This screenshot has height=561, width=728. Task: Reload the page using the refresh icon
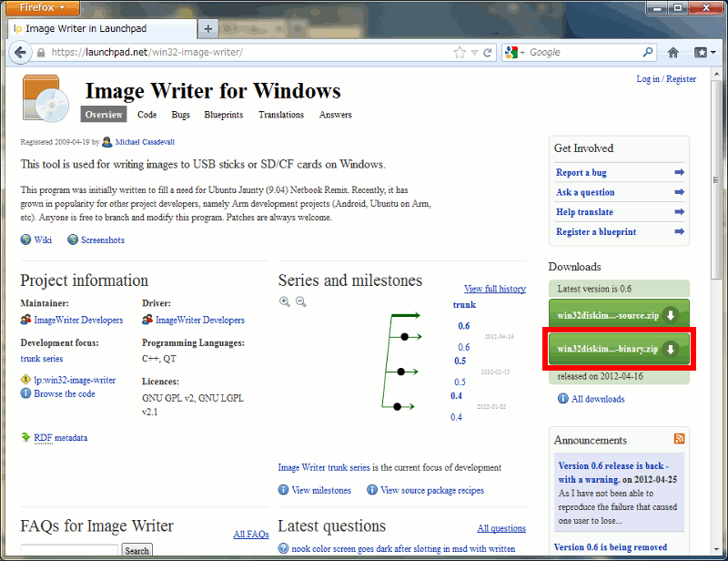tap(488, 52)
